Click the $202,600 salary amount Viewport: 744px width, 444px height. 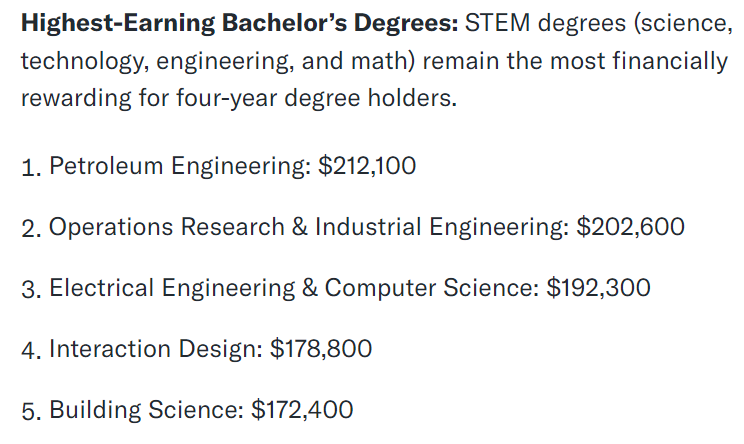click(630, 227)
